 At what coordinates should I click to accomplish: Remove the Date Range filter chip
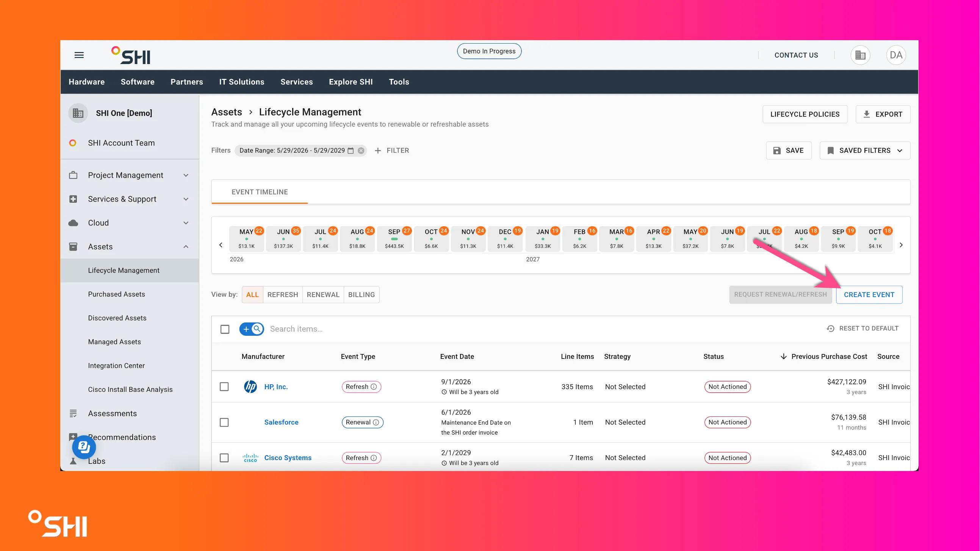tap(361, 151)
